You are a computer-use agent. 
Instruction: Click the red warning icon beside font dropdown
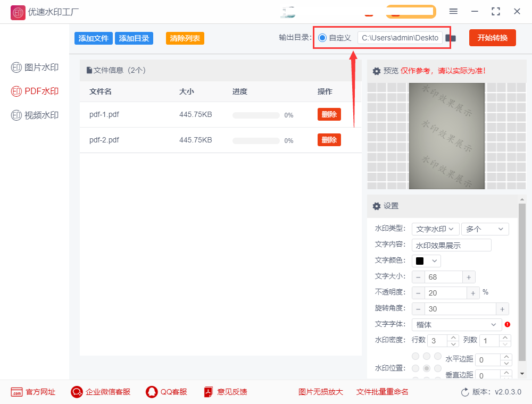coord(508,324)
